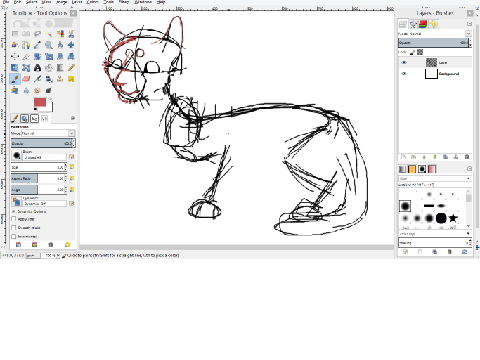Viewport: 480px width, 360px height.
Task: Select the Eraser tool
Action: (26, 79)
